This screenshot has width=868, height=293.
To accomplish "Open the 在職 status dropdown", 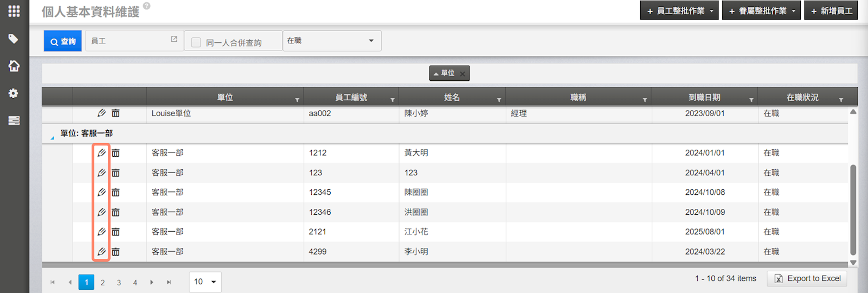I will (332, 41).
